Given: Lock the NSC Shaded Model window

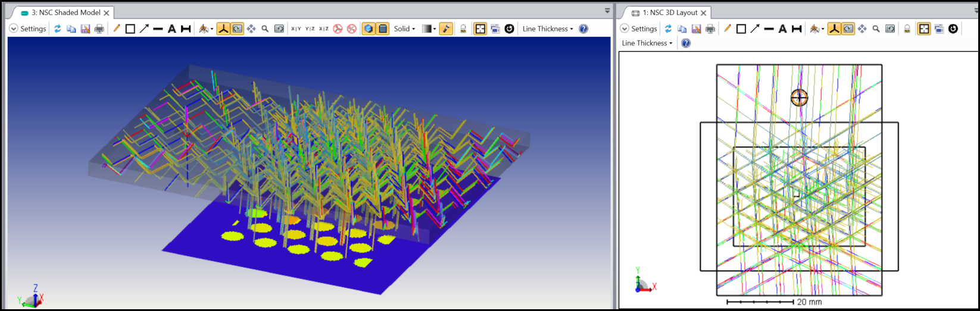Looking at the screenshot, I should (x=463, y=29).
